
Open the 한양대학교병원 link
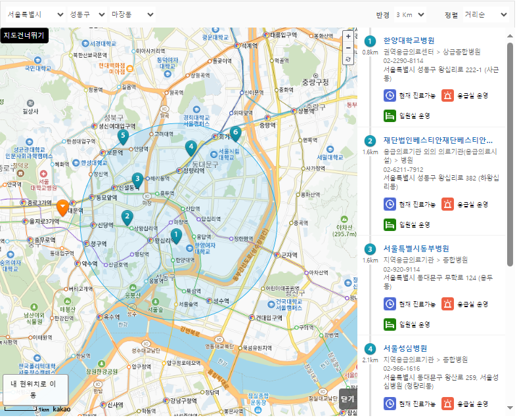click(409, 41)
